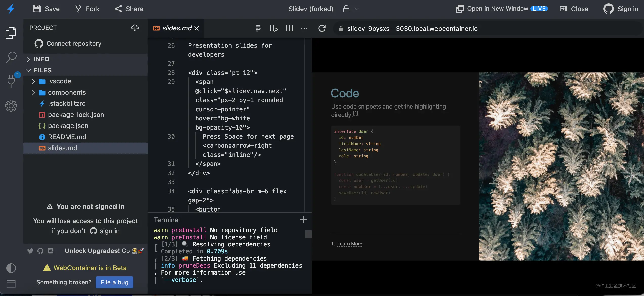Toggle the color theme half-circle icon

(x=11, y=268)
